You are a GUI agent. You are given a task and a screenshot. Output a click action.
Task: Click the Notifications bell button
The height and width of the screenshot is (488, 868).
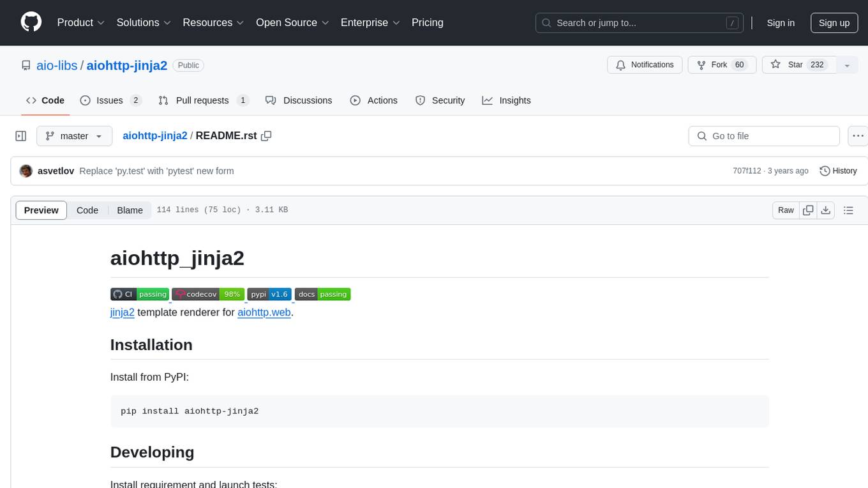[x=645, y=65]
